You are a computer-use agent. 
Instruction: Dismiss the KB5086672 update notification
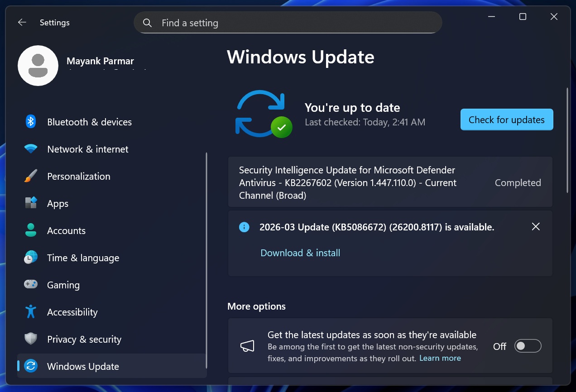coord(536,227)
